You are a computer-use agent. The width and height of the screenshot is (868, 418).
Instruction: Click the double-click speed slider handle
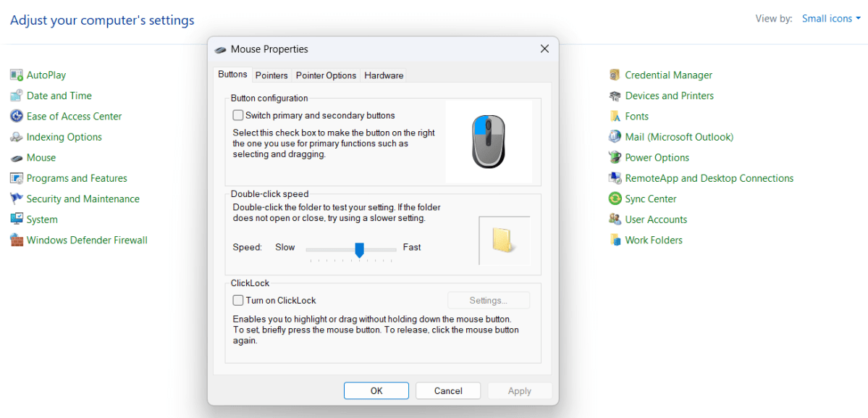click(x=359, y=250)
